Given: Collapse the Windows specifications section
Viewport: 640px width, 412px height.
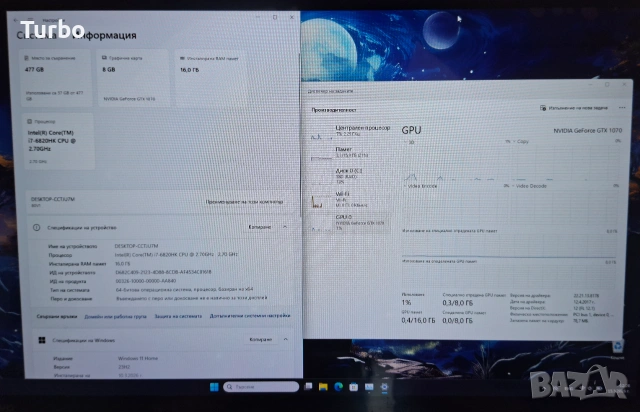Looking at the screenshot, I should click(x=286, y=340).
